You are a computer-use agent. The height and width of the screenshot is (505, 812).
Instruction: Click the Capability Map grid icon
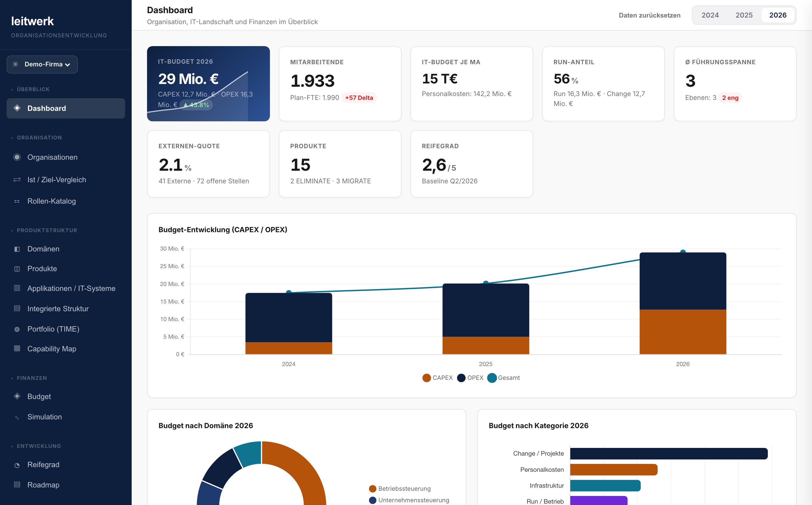pyautogui.click(x=17, y=348)
